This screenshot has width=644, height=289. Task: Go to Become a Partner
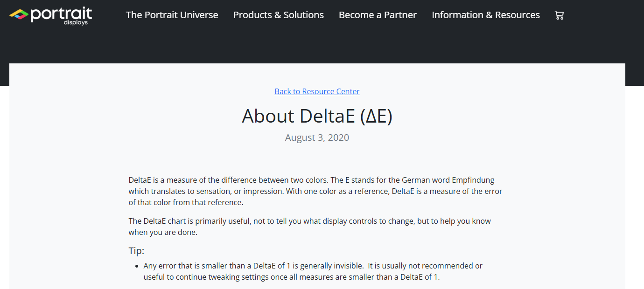[x=378, y=15]
